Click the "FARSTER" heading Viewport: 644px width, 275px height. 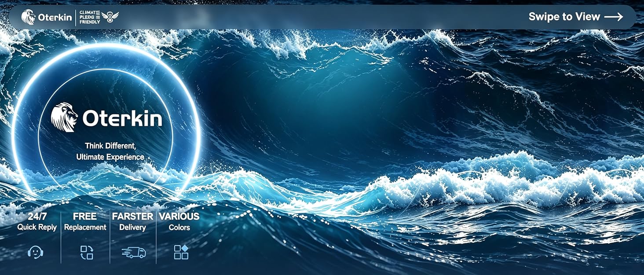133,216
